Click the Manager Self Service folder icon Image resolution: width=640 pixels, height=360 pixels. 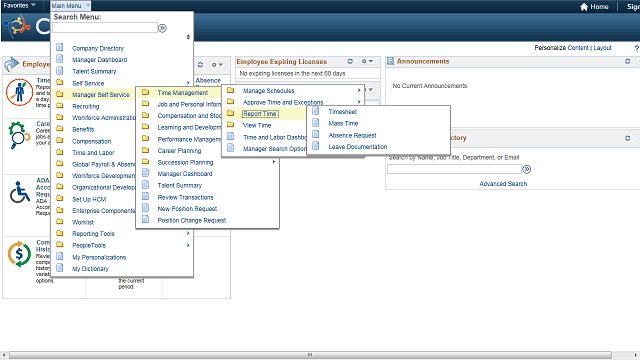60,94
